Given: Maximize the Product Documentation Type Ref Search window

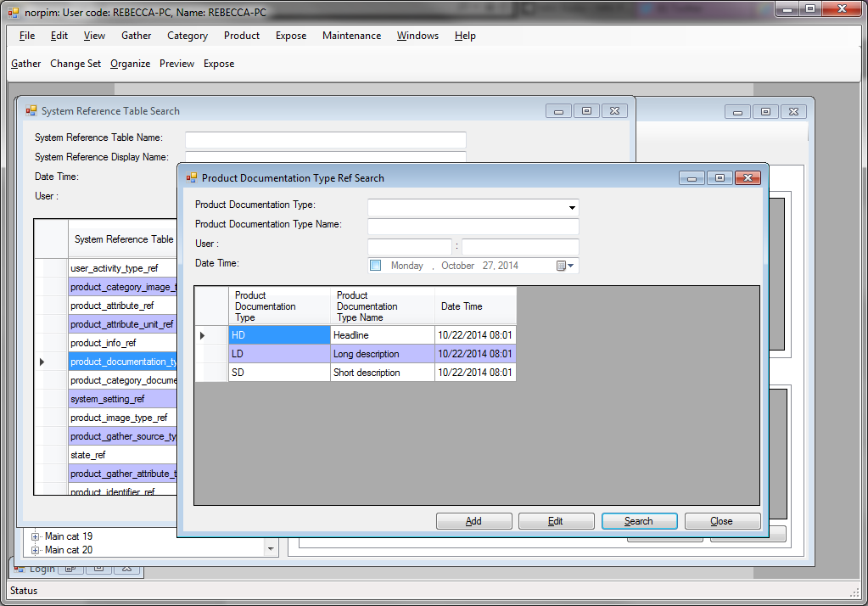Looking at the screenshot, I should [720, 178].
